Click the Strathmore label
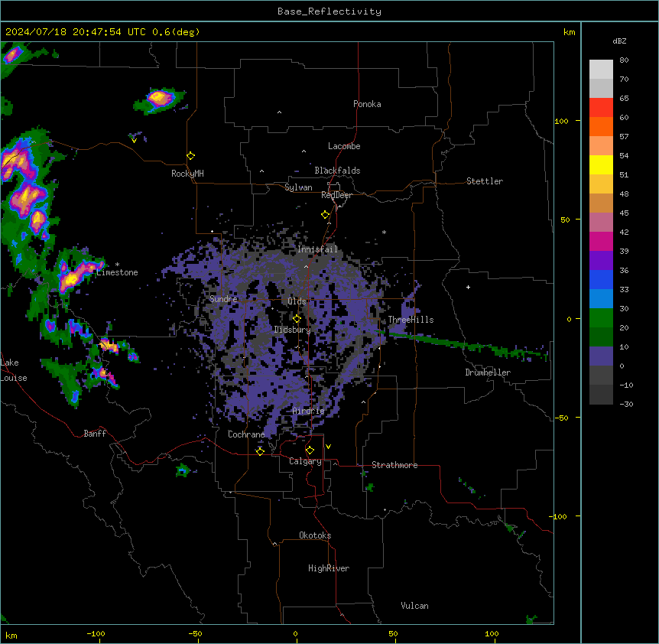 tap(394, 465)
